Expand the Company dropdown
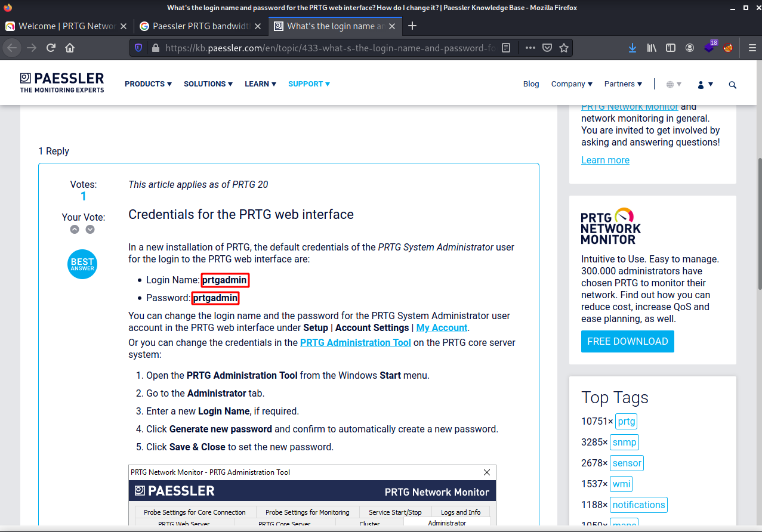 tap(572, 84)
